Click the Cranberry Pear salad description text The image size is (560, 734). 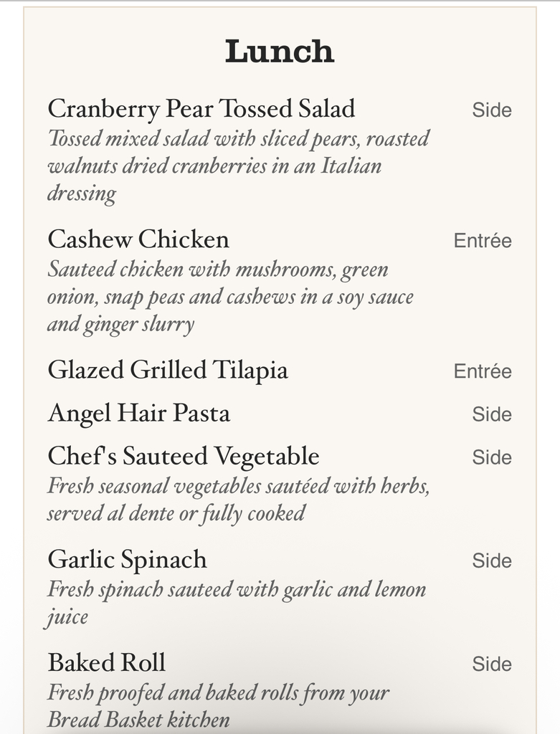point(238,166)
